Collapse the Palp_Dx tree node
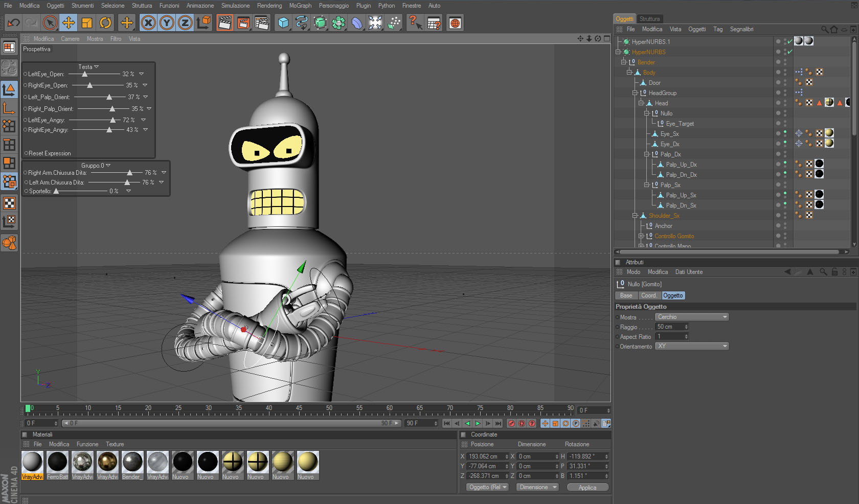 [646, 154]
